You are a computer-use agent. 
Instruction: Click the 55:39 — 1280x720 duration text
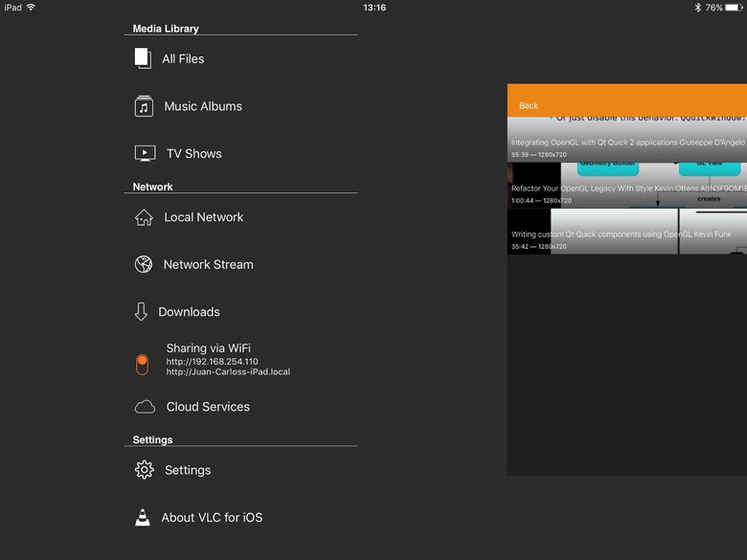point(539,155)
